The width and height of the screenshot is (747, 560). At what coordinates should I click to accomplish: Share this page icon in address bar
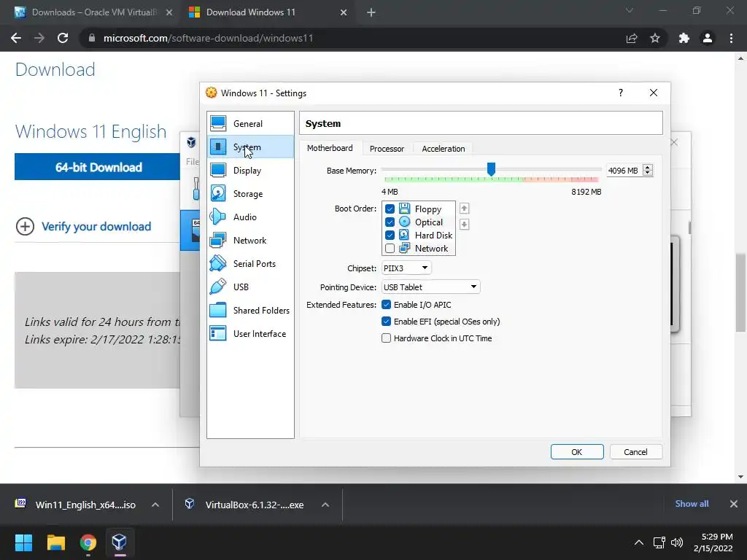tap(632, 38)
